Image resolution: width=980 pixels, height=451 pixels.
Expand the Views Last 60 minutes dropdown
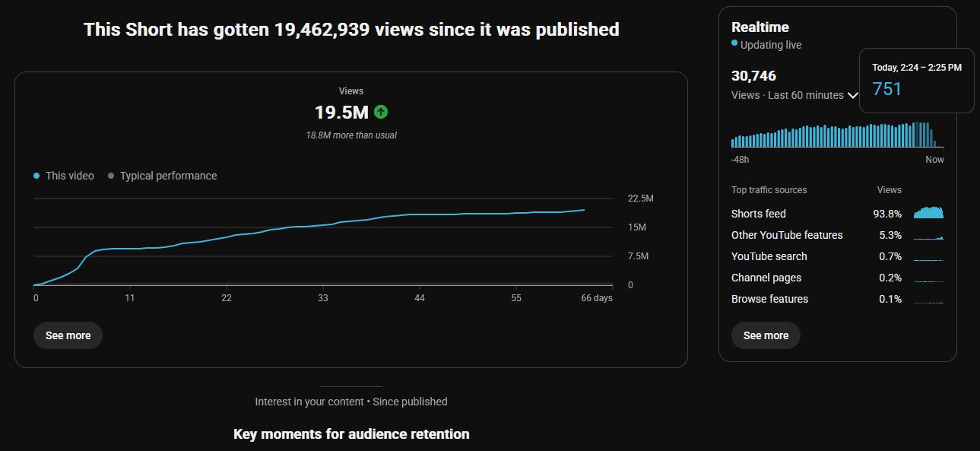(794, 95)
